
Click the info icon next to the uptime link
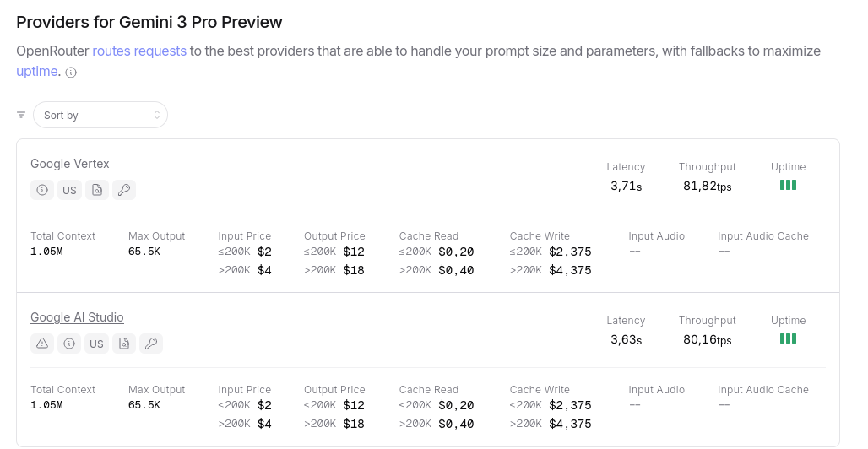pyautogui.click(x=71, y=73)
